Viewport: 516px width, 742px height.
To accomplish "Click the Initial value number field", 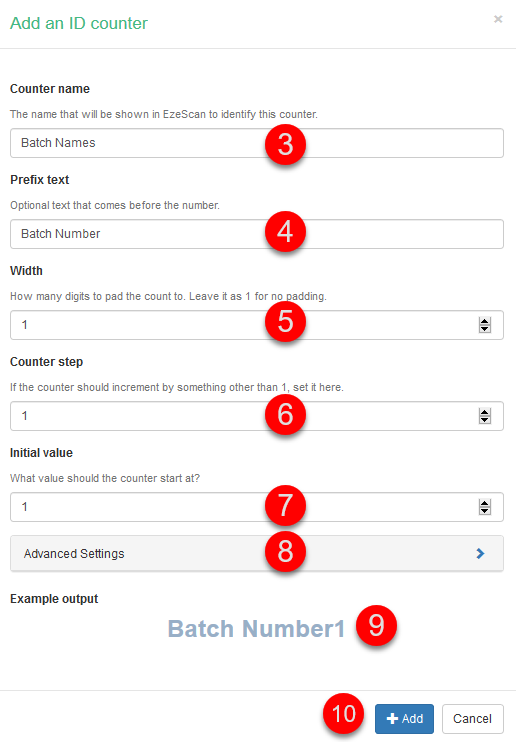I will 257,507.
